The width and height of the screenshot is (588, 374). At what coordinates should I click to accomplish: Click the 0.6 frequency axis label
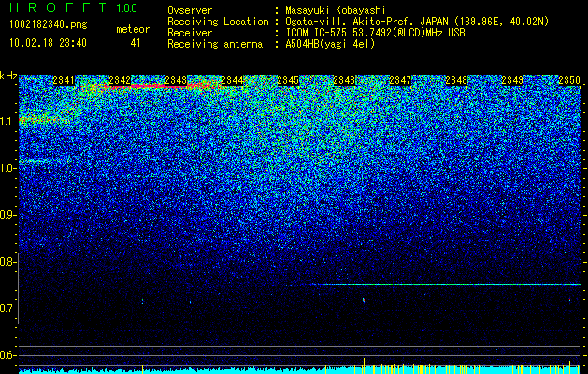[8, 355]
